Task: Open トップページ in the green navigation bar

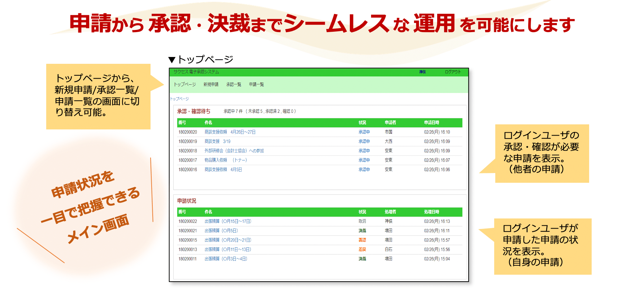Action: pyautogui.click(x=185, y=84)
